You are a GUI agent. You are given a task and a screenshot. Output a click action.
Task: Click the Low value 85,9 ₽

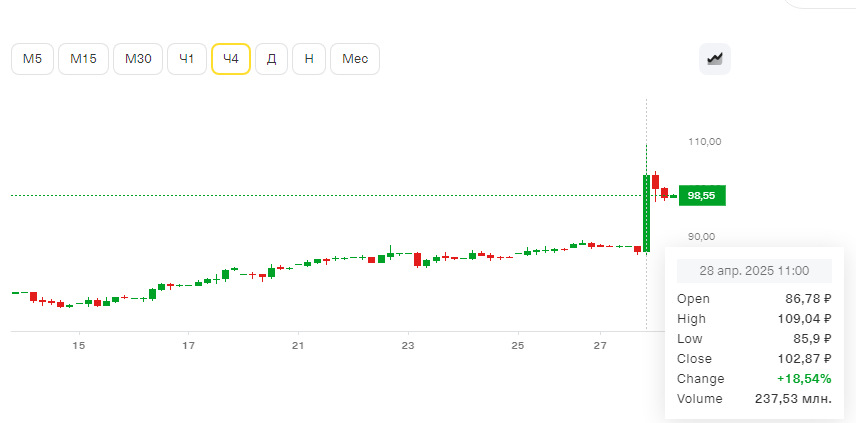pos(812,338)
